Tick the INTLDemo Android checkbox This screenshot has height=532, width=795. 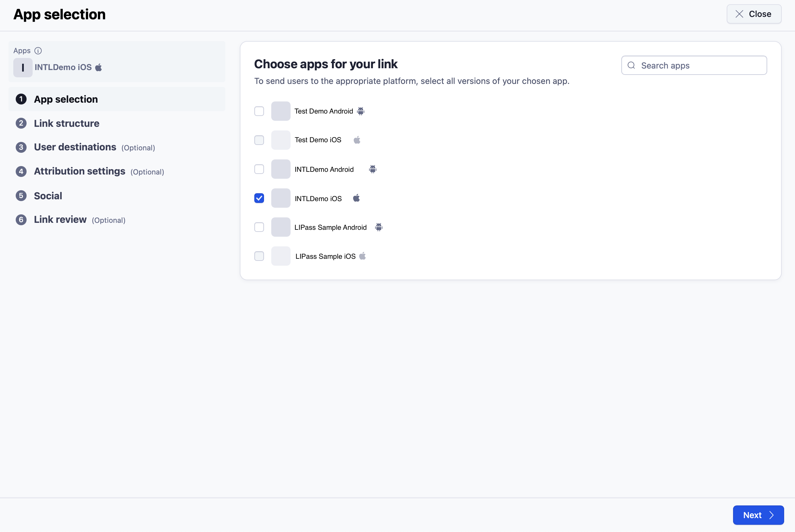pos(259,169)
